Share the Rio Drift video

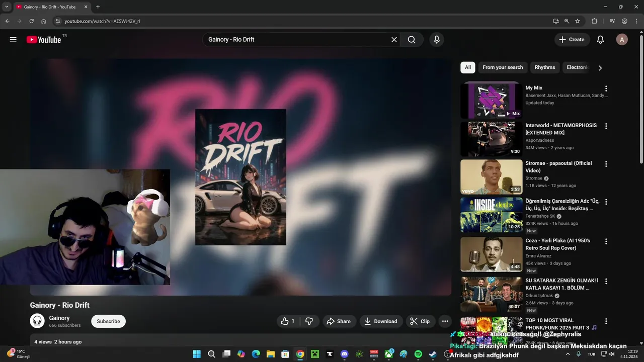tap(339, 321)
